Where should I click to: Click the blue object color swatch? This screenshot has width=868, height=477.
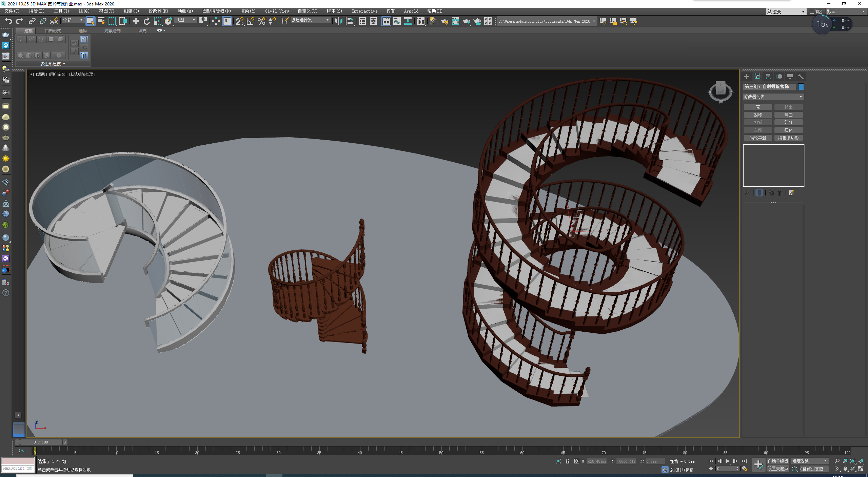point(801,87)
